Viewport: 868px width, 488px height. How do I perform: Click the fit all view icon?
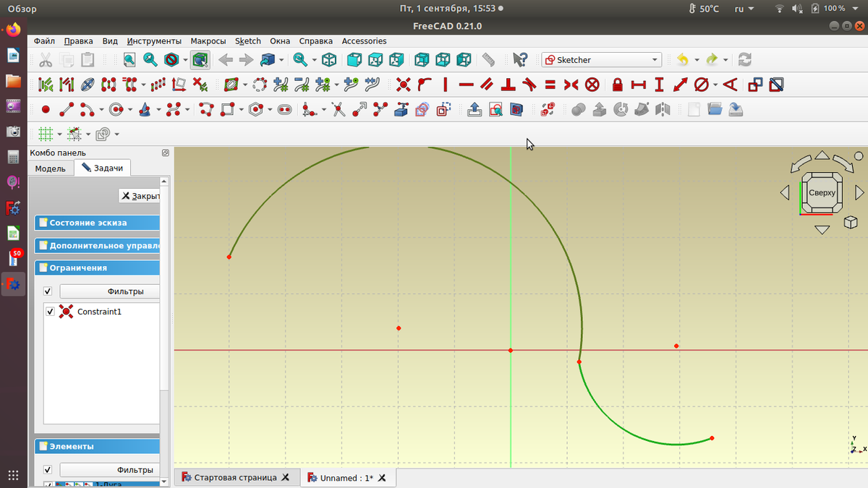[x=129, y=60]
